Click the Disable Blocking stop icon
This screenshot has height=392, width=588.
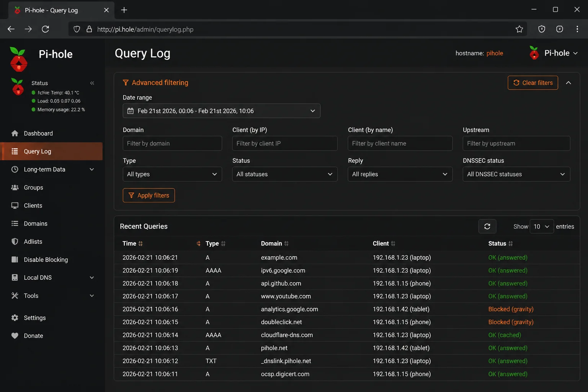(x=15, y=260)
